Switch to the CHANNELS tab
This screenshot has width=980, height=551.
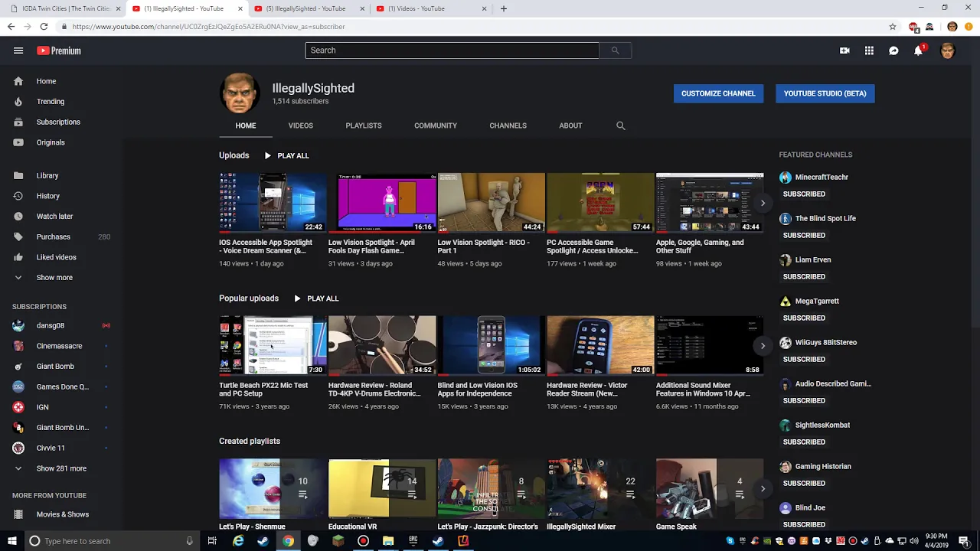point(508,126)
